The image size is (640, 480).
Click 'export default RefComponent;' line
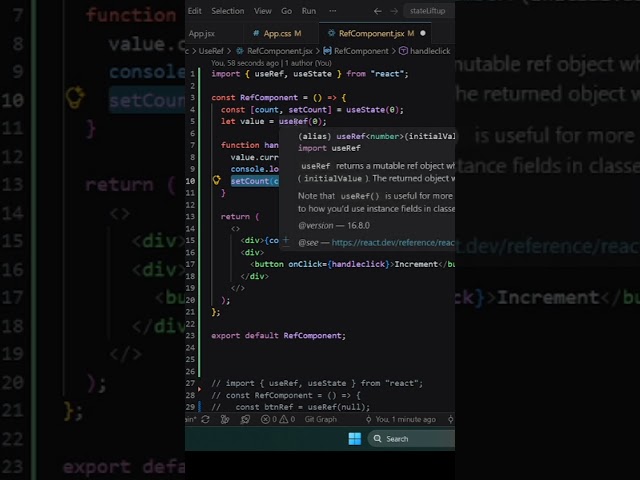(x=278, y=336)
